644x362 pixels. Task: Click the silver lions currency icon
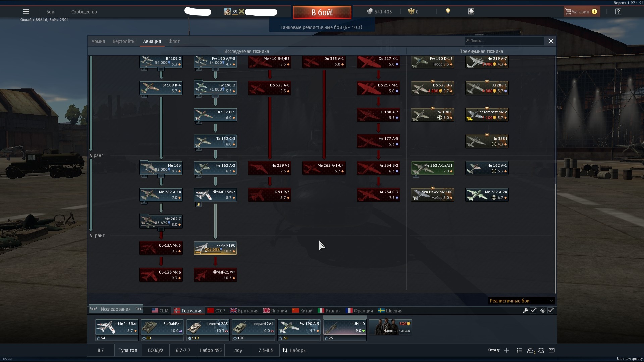click(x=370, y=11)
